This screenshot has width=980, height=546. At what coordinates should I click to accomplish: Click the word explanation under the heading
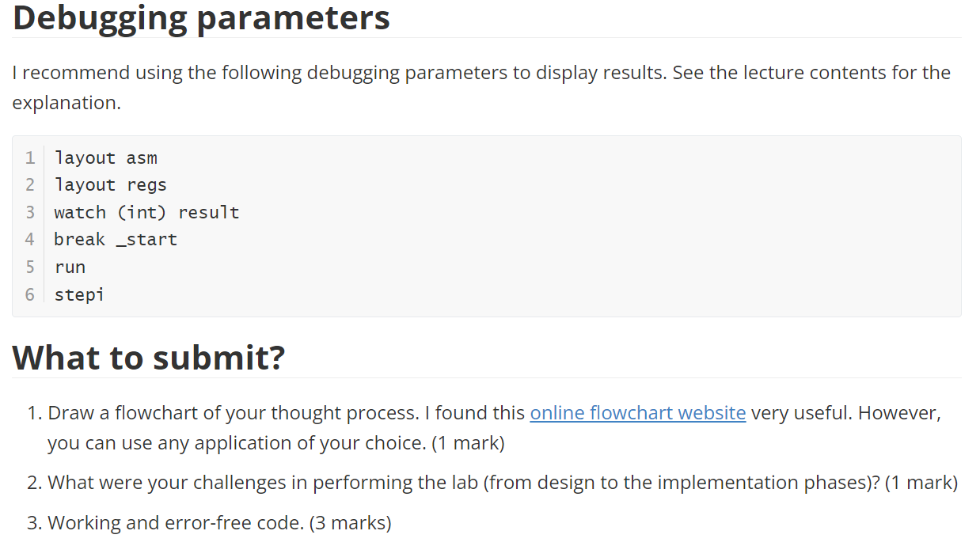(66, 103)
